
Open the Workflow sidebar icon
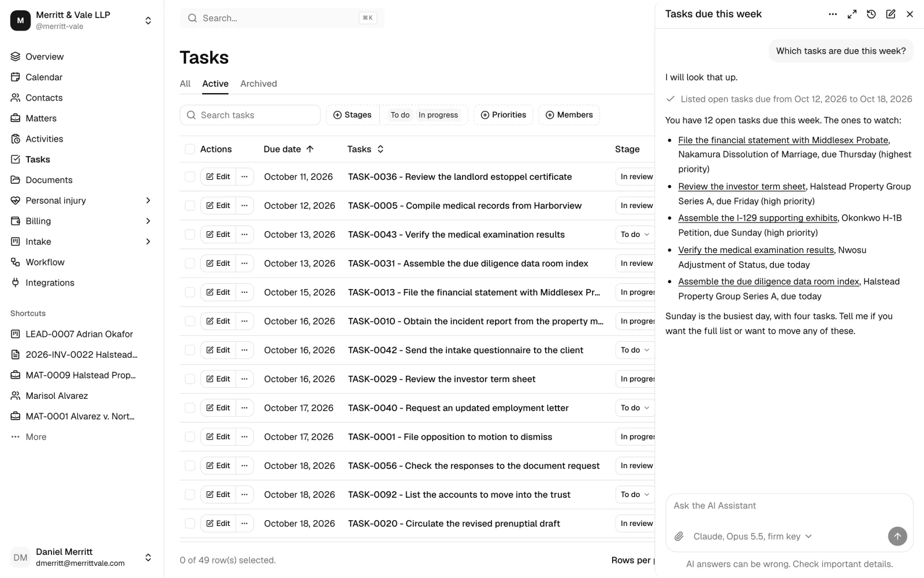click(x=16, y=262)
